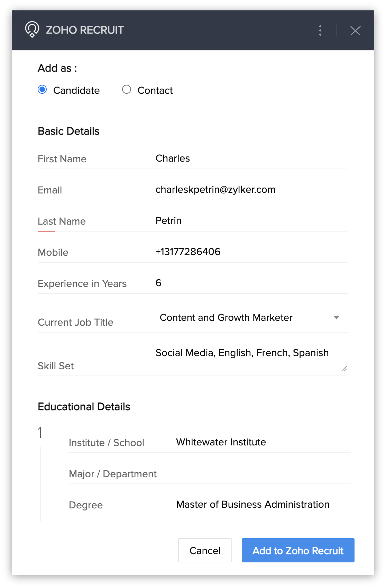Viewport: 386px width, 588px height.
Task: Click the Zoho Recruit logo icon
Action: point(32,29)
